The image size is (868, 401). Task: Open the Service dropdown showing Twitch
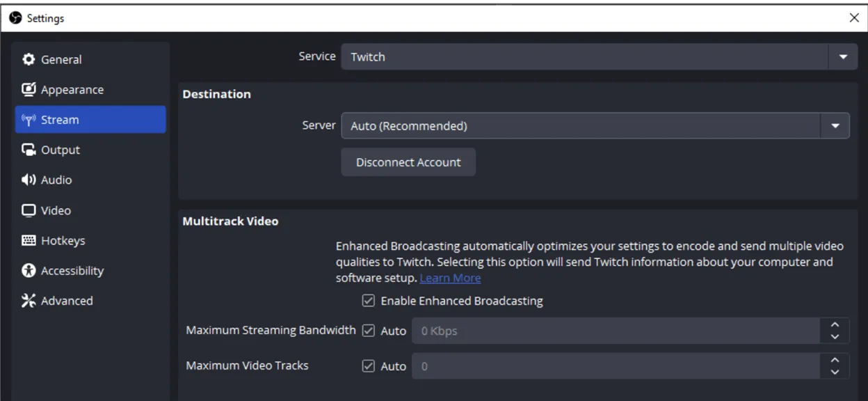(x=594, y=57)
